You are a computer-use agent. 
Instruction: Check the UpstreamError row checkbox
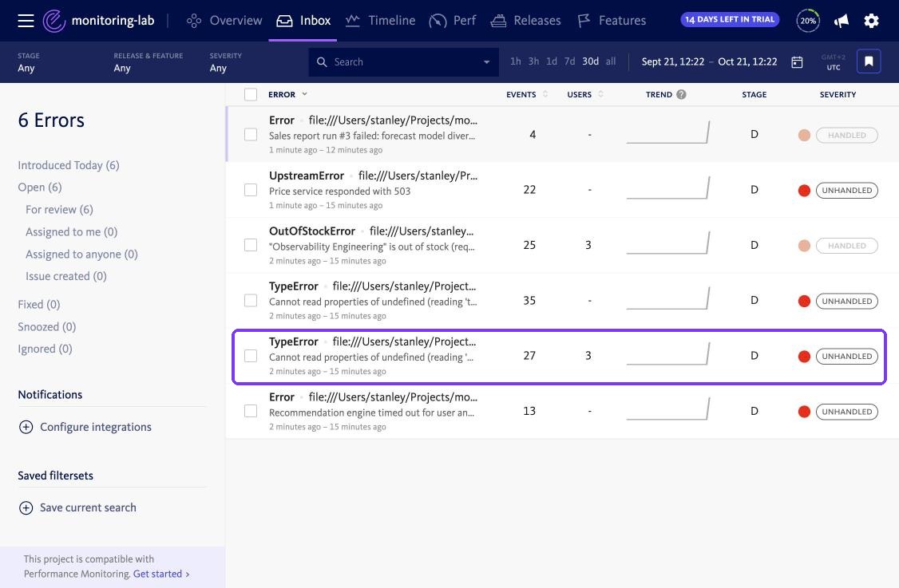251,190
